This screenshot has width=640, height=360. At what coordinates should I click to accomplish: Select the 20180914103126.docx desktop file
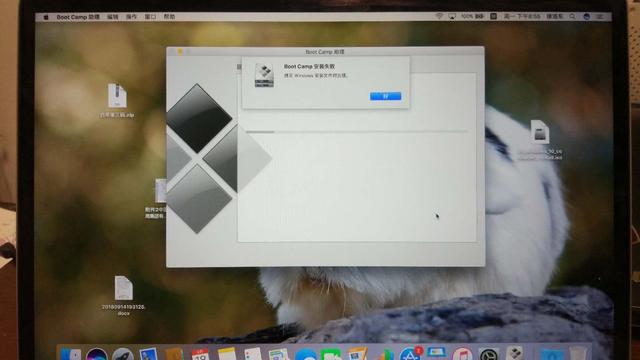123,296
